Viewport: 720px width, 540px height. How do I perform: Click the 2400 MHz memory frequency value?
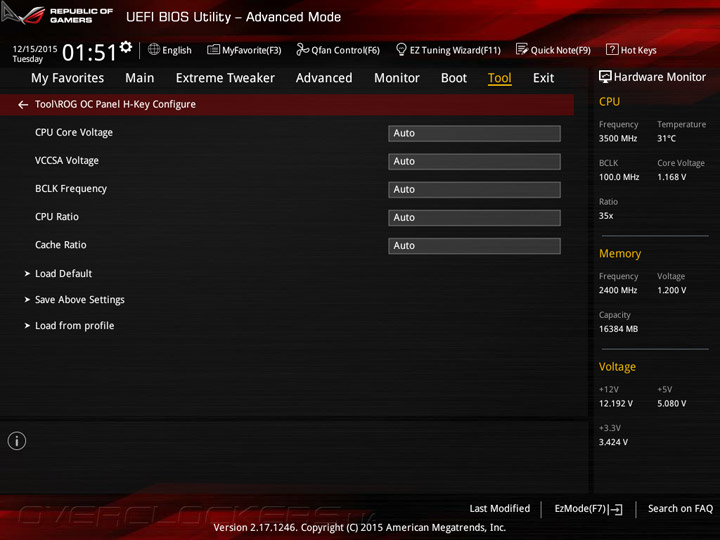(618, 290)
